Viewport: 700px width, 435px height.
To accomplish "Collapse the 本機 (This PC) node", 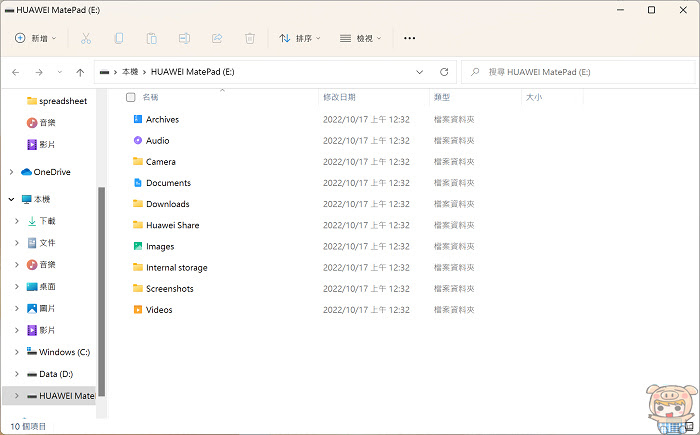I will (11, 199).
